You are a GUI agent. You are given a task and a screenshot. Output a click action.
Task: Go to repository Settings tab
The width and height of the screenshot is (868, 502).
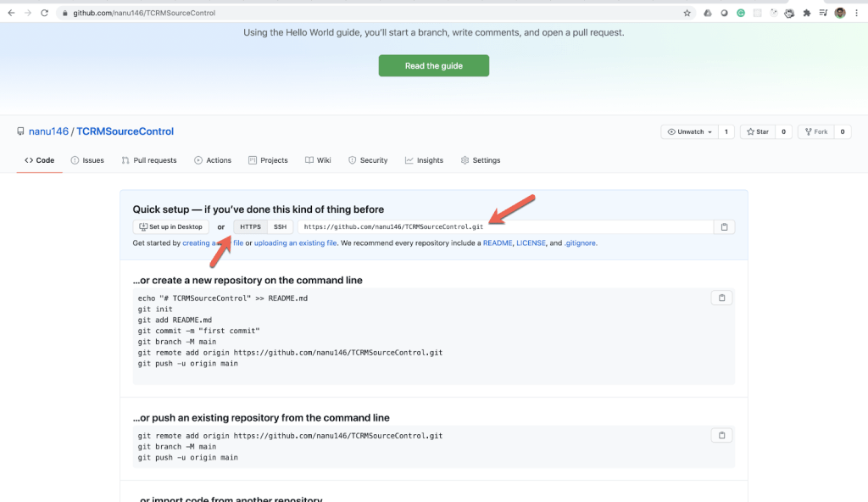click(481, 160)
